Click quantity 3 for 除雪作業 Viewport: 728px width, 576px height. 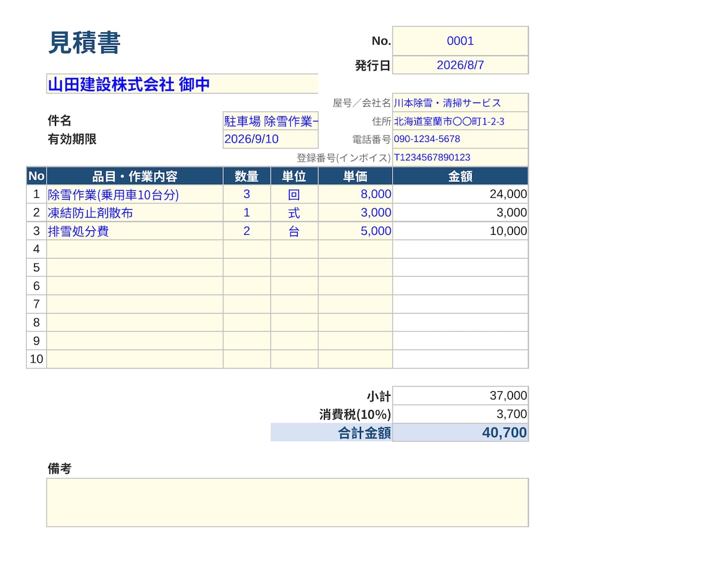coord(247,194)
